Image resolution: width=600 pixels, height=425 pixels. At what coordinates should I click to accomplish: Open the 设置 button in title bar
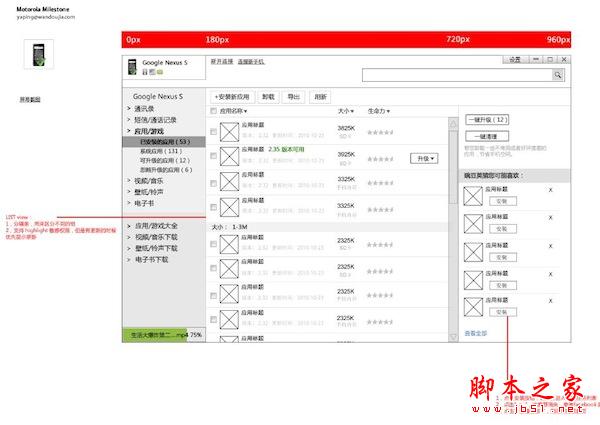click(x=515, y=59)
